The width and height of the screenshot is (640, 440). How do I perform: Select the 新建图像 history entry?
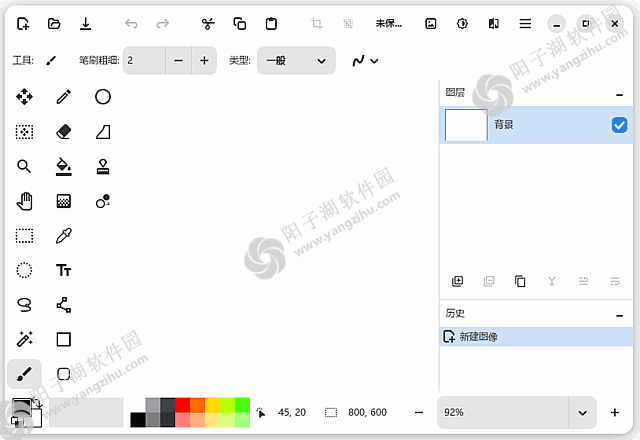click(536, 337)
